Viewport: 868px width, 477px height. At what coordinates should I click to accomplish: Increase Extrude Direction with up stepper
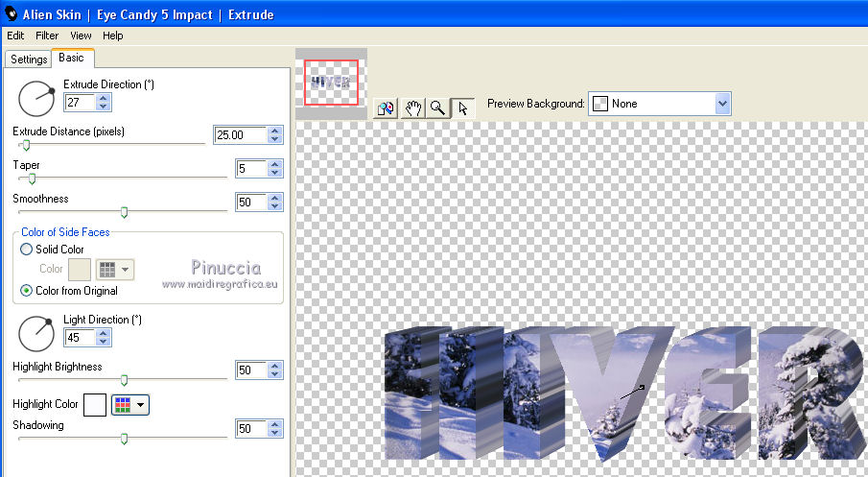[103, 98]
